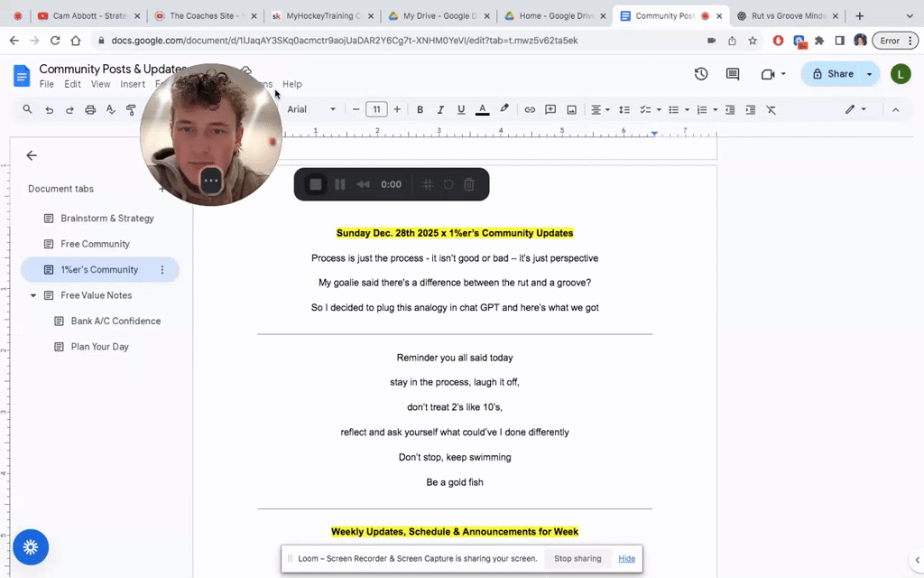Open the Share options arrow
The width and height of the screenshot is (924, 578).
point(870,74)
